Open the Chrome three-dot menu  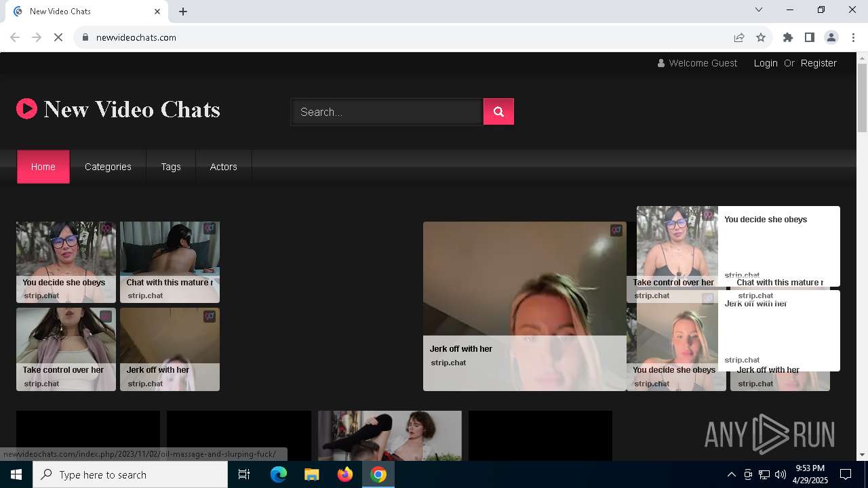point(853,37)
